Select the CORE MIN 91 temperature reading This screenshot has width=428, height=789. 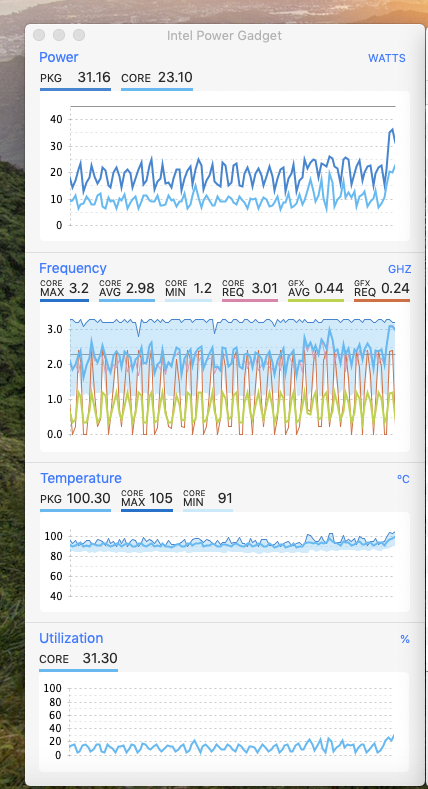(208, 498)
